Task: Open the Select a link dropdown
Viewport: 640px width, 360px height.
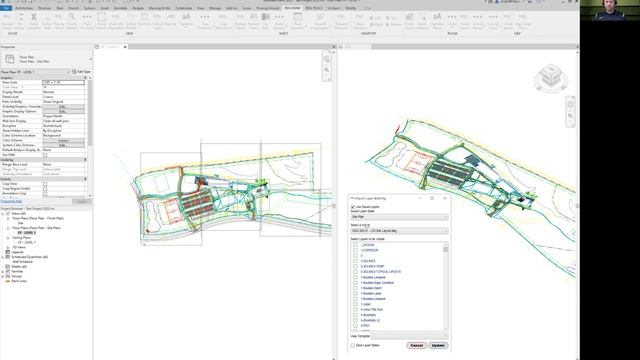Action: coord(399,231)
